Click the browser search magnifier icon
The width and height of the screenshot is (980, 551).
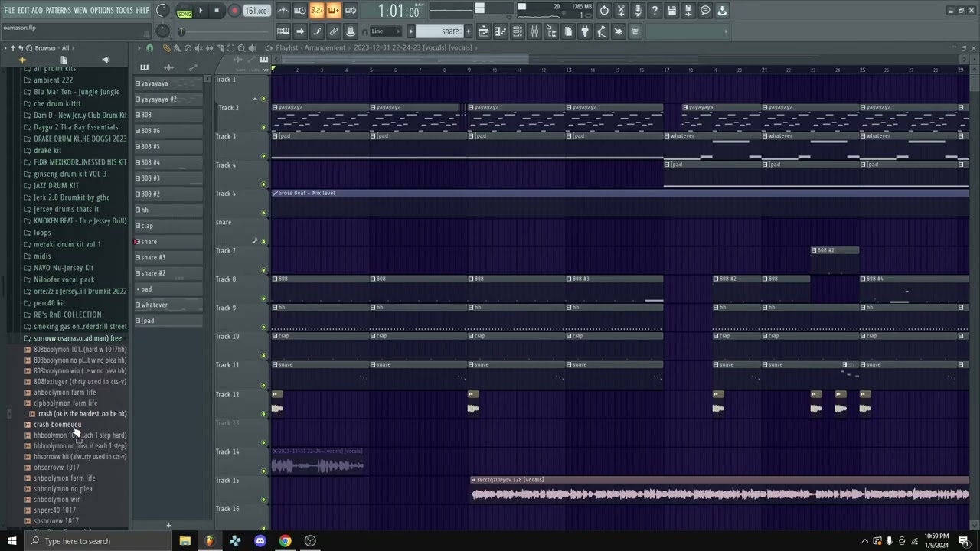29,48
